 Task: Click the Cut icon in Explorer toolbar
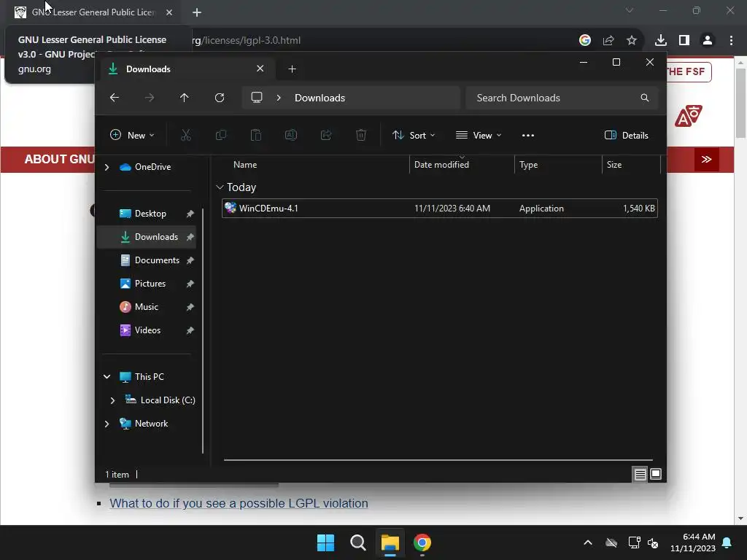[x=186, y=135]
